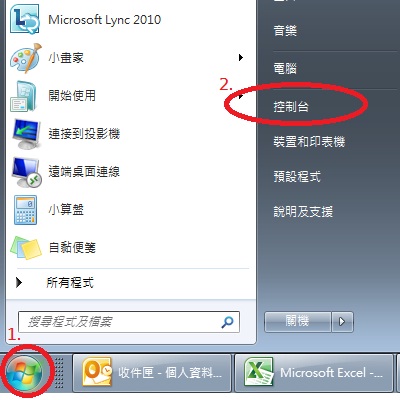
Task: Launch the 小畫家 paint palette icon
Action: pos(26,58)
